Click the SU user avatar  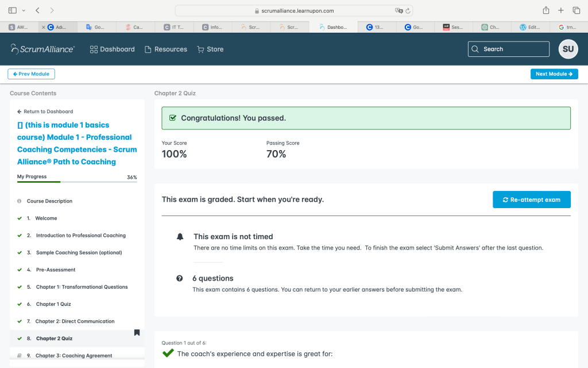coord(568,49)
